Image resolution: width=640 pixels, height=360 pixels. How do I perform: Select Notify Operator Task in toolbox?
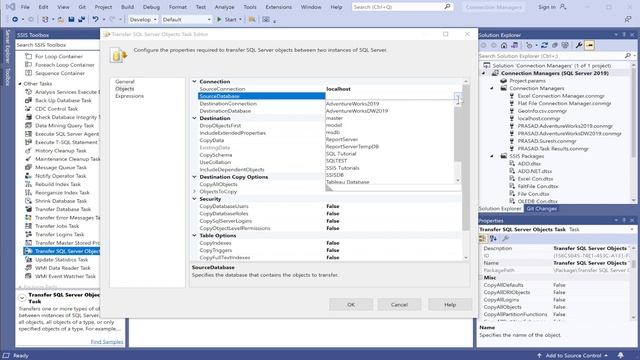point(60,176)
